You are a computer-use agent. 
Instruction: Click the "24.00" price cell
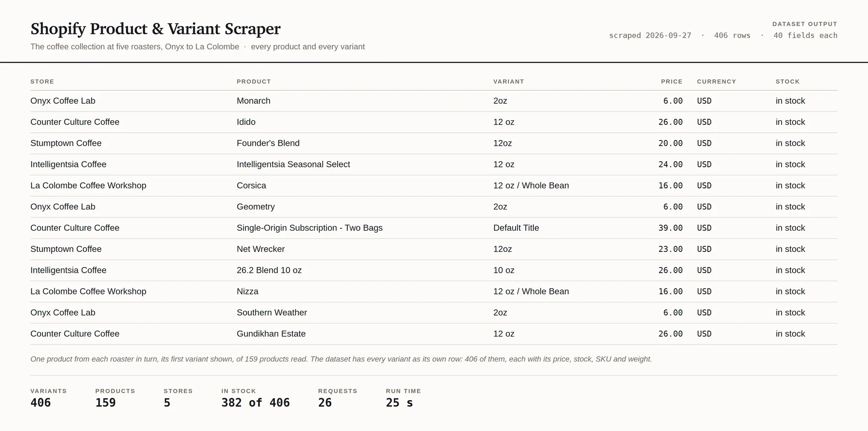[x=671, y=165]
